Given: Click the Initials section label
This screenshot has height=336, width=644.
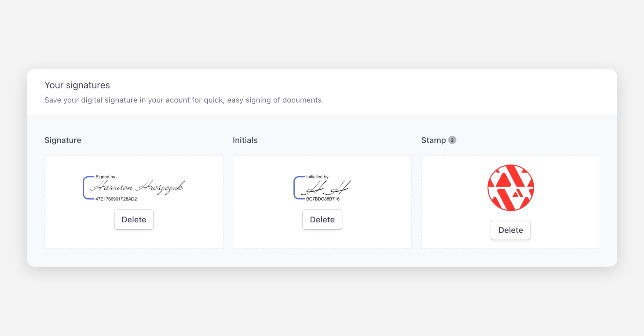Looking at the screenshot, I should click(245, 140).
